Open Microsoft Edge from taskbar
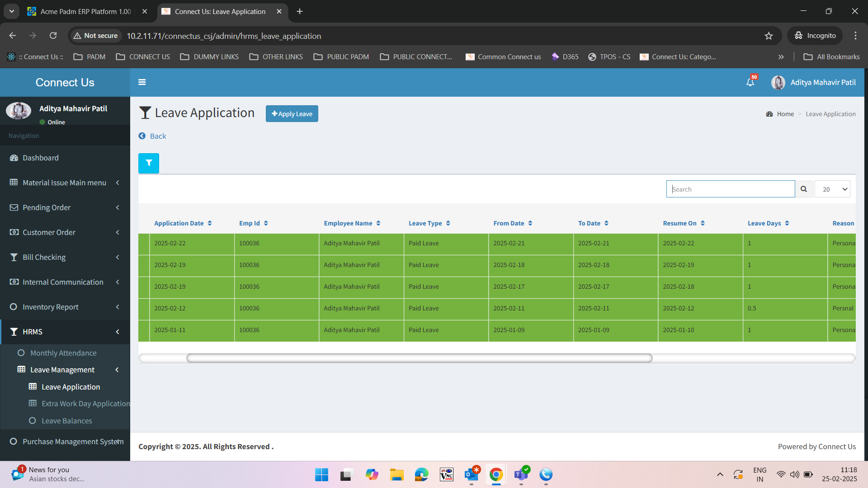868x488 pixels. click(421, 474)
